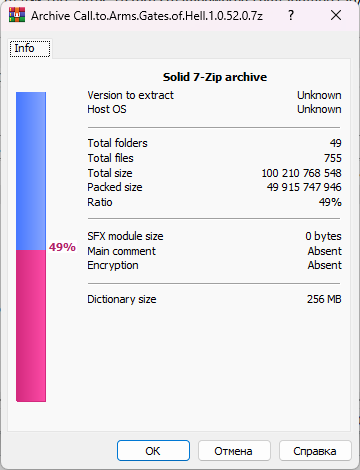Image resolution: width=360 pixels, height=470 pixels.
Task: Click the Dictionary size 256 MB value
Action: pyautogui.click(x=324, y=299)
